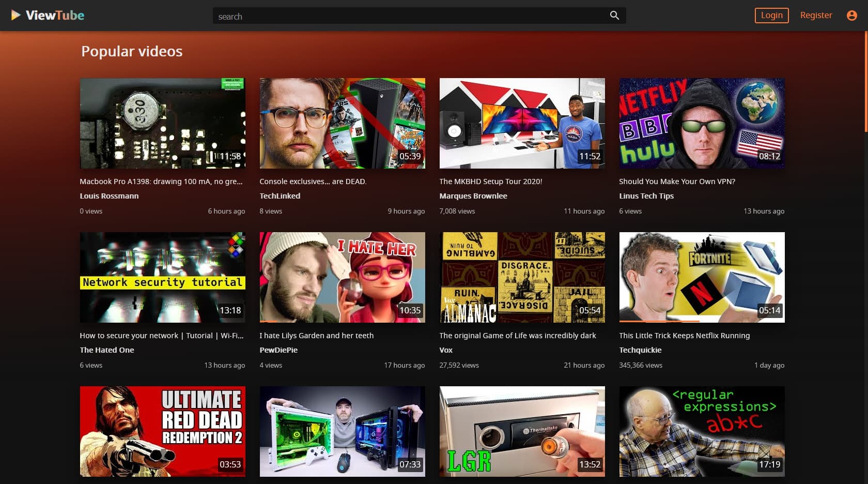The image size is (868, 484).
Task: Open the regular expressions video thumbnail
Action: [x=702, y=431]
